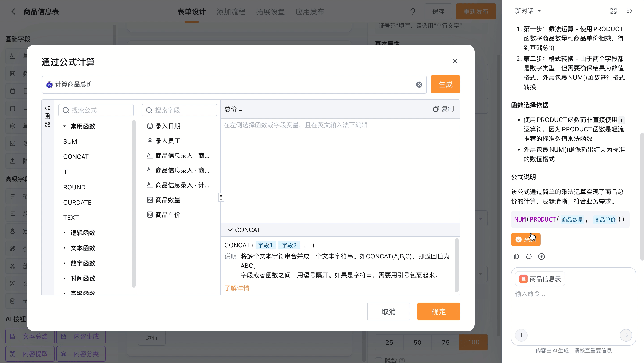The height and width of the screenshot is (363, 644).
Task: Select width option 50
Action: [x=417, y=342]
